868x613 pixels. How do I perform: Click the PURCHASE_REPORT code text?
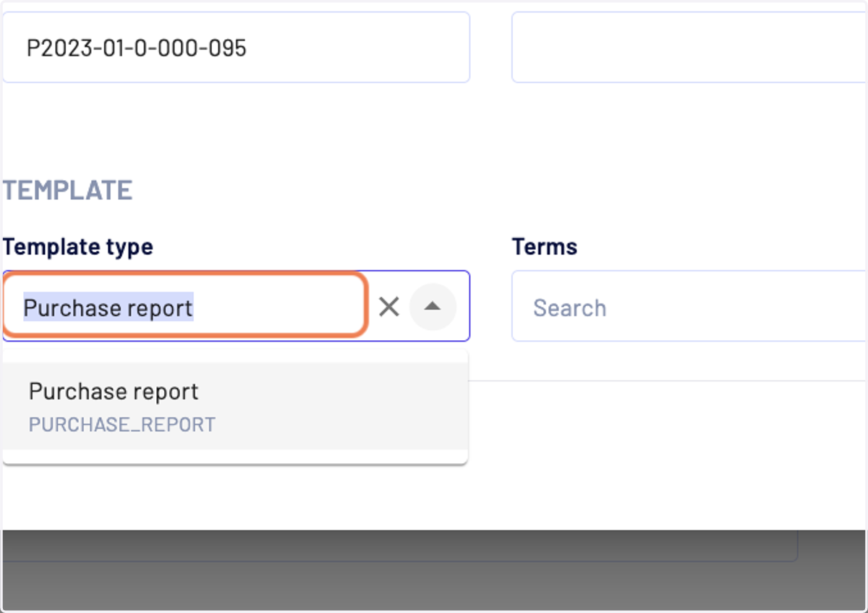coord(122,424)
